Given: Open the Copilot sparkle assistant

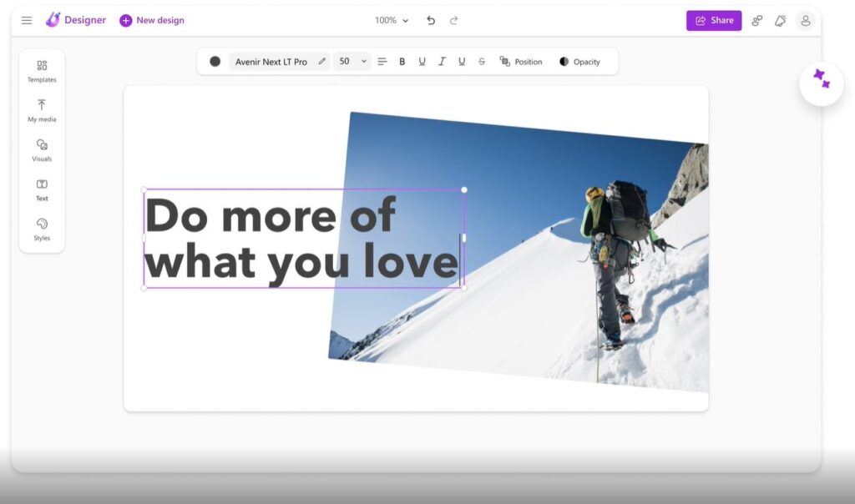Looking at the screenshot, I should pyautogui.click(x=821, y=83).
